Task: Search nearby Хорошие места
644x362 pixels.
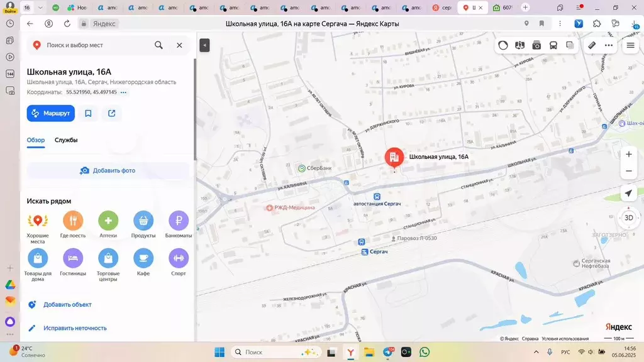Action: (x=38, y=227)
